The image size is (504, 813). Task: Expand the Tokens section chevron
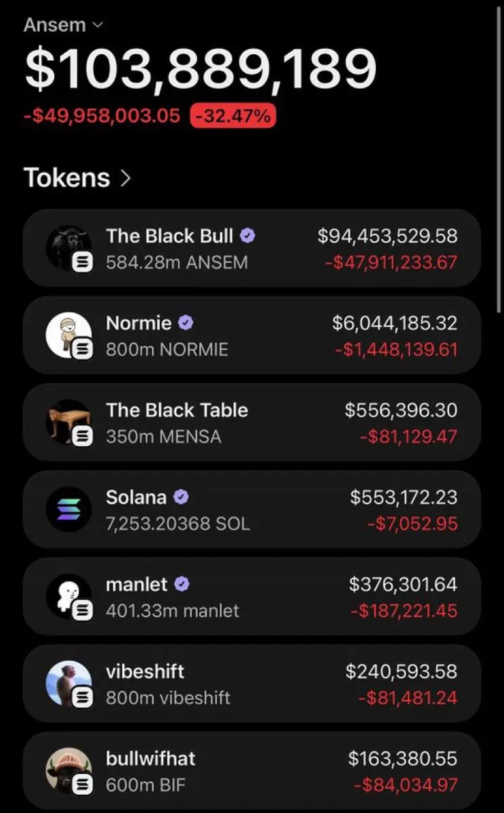(x=125, y=178)
